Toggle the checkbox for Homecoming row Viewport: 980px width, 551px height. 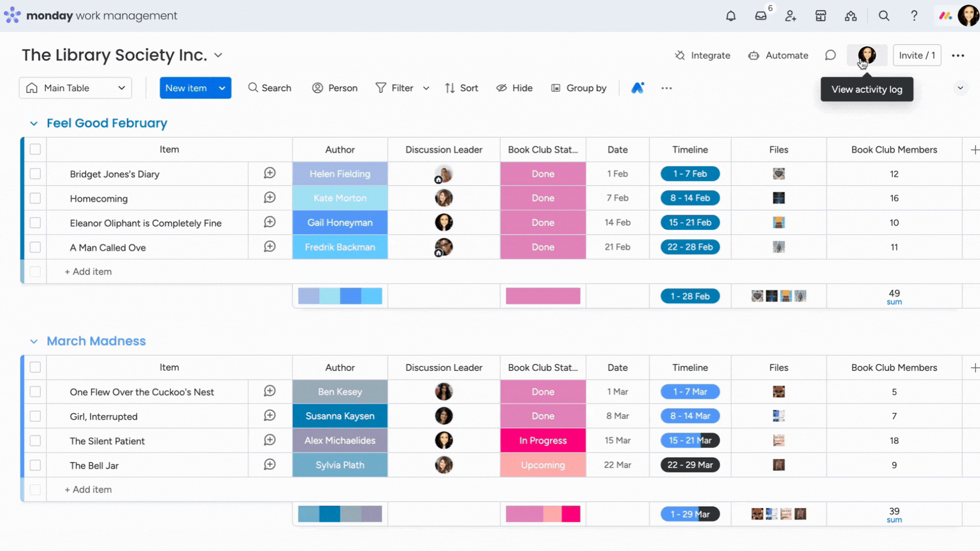pos(34,198)
